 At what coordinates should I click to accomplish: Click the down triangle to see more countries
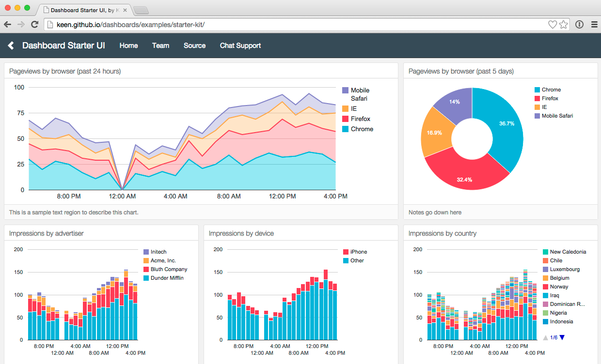tap(563, 337)
